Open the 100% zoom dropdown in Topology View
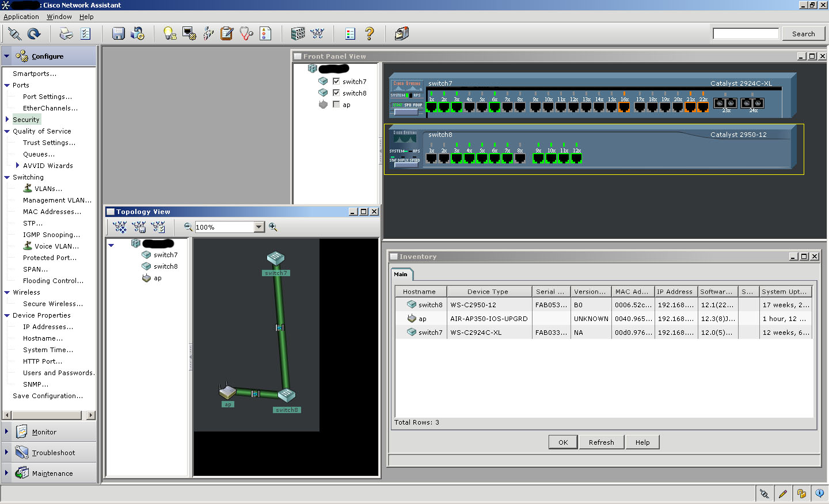829x504 pixels. click(x=259, y=227)
